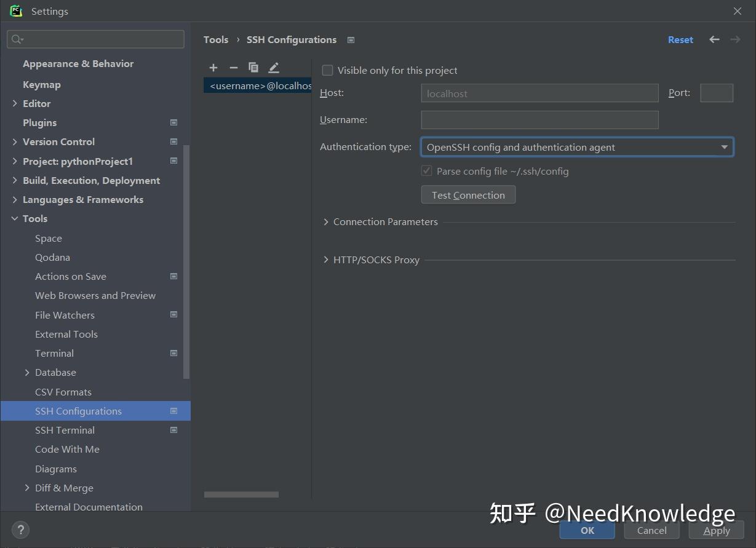756x548 pixels.
Task: Click inside the Port input field
Action: pyautogui.click(x=716, y=93)
